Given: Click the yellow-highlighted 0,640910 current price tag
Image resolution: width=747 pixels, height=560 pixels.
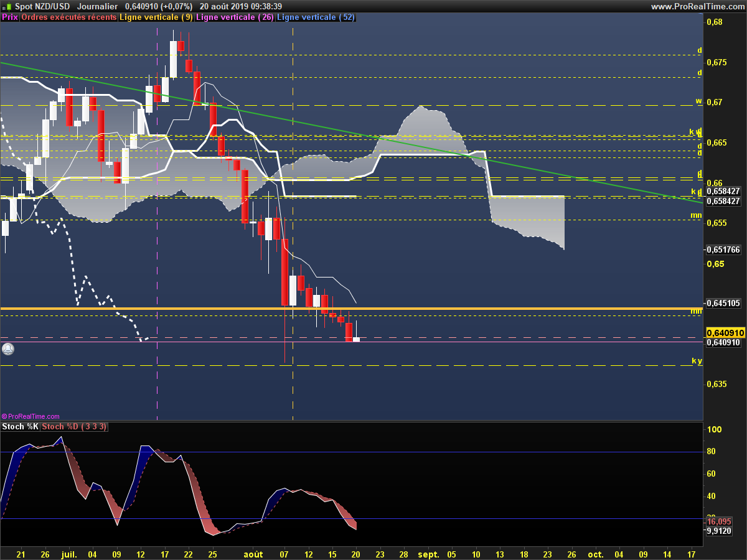Looking at the screenshot, I should click(x=725, y=333).
